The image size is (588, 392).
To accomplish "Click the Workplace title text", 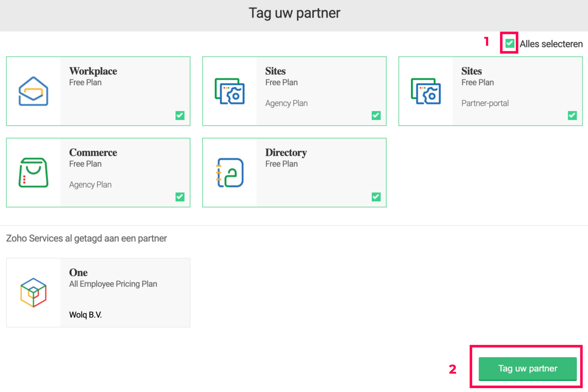I will (93, 71).
